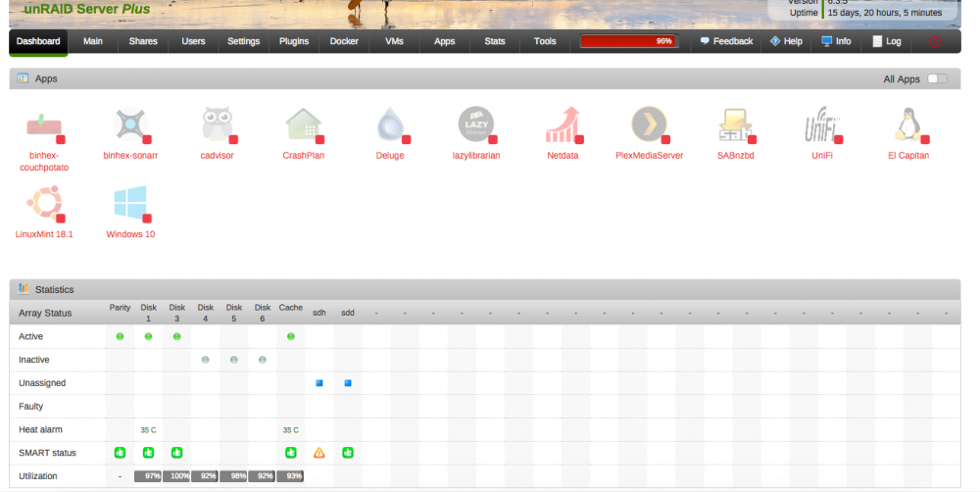Image resolution: width=980 pixels, height=492 pixels.
Task: Click the Feedback button
Action: [726, 41]
